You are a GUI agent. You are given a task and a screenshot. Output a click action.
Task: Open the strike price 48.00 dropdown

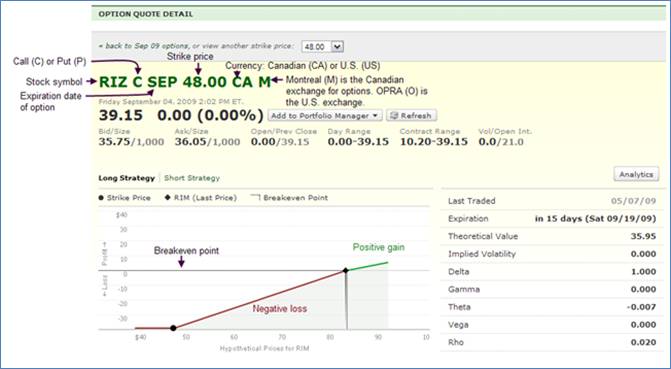pos(323,46)
